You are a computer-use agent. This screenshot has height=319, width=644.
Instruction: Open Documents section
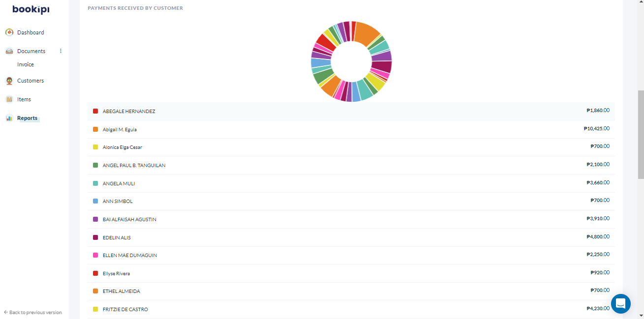(x=31, y=51)
